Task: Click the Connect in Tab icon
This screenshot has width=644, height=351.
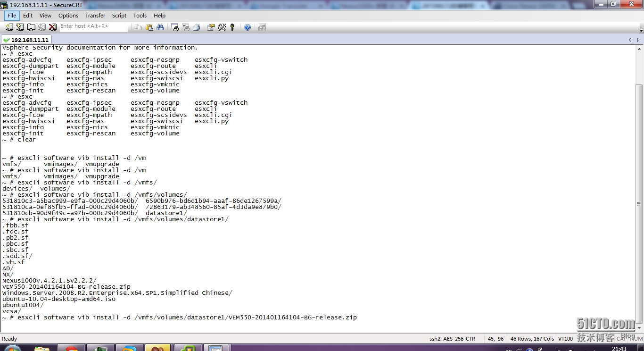Action: click(x=31, y=27)
